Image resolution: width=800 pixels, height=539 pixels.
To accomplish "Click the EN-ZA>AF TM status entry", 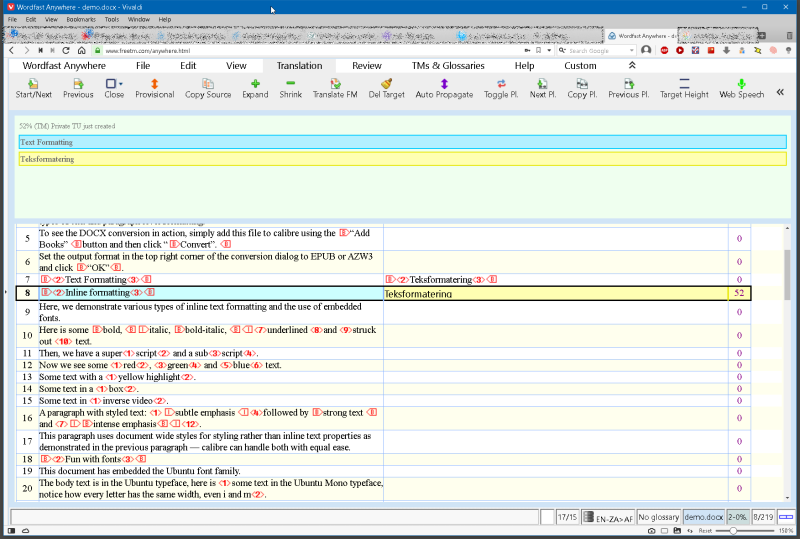I will pos(608,517).
